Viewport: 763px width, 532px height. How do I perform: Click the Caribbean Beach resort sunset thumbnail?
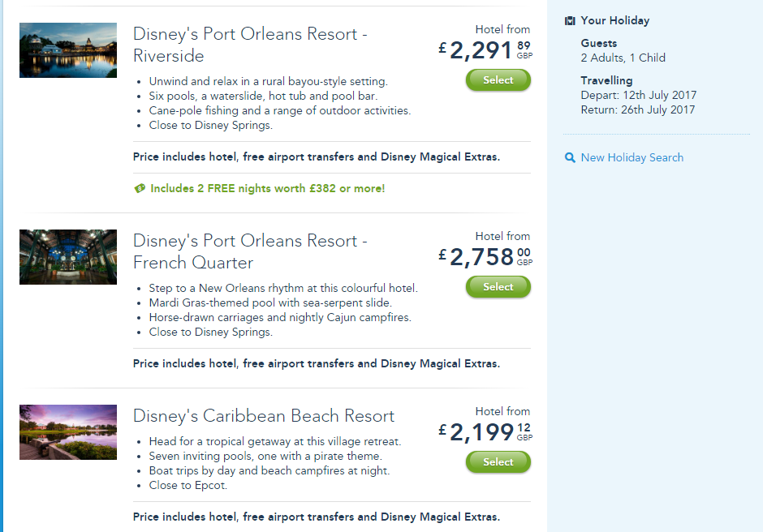[68, 432]
